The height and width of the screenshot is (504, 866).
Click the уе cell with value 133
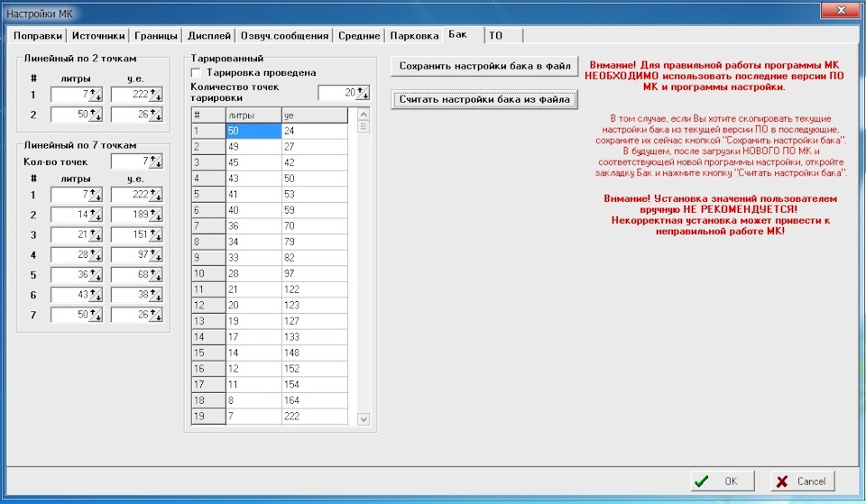coord(315,337)
